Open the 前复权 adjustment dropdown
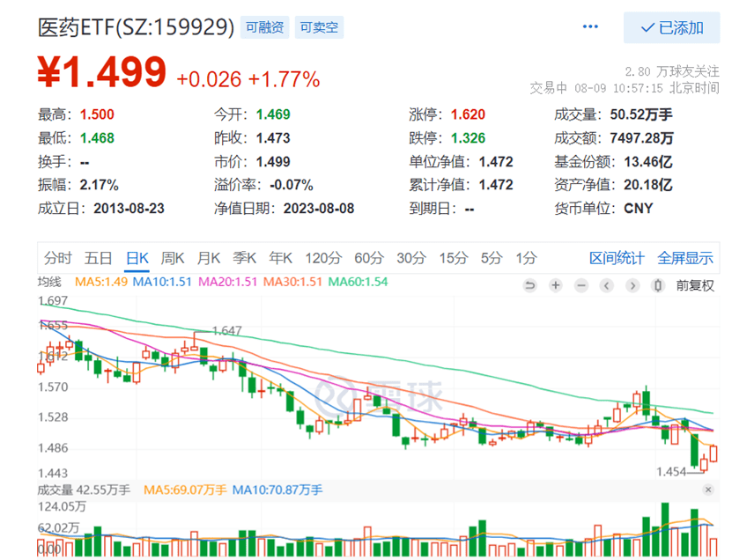The image size is (732, 560). click(695, 285)
